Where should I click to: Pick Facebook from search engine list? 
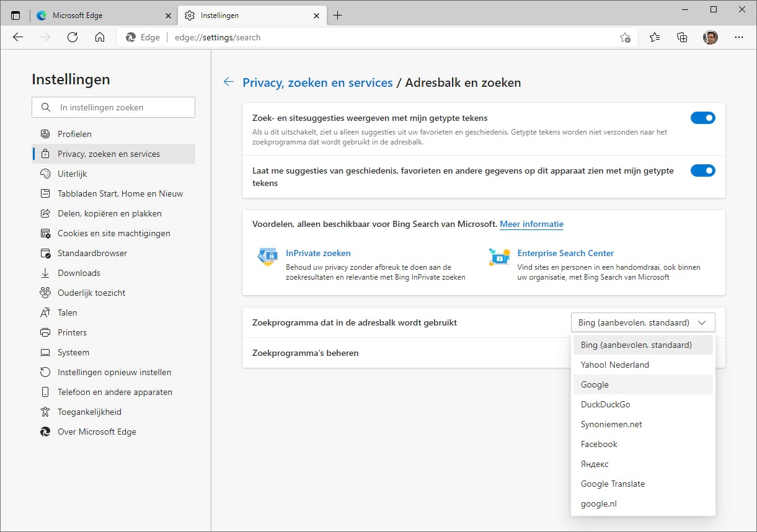point(643,444)
